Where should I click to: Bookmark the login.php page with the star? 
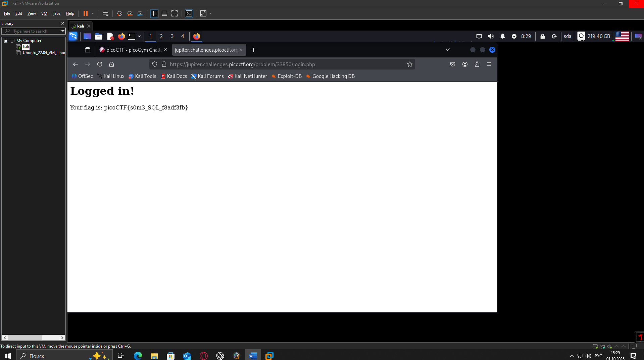click(x=409, y=64)
